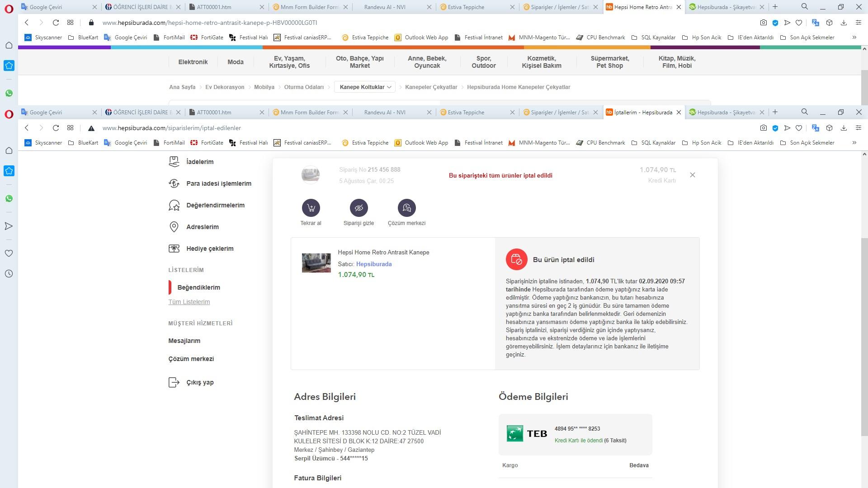Open easy setup menu in lower window
This screenshot has height=488, width=868.
[859, 128]
